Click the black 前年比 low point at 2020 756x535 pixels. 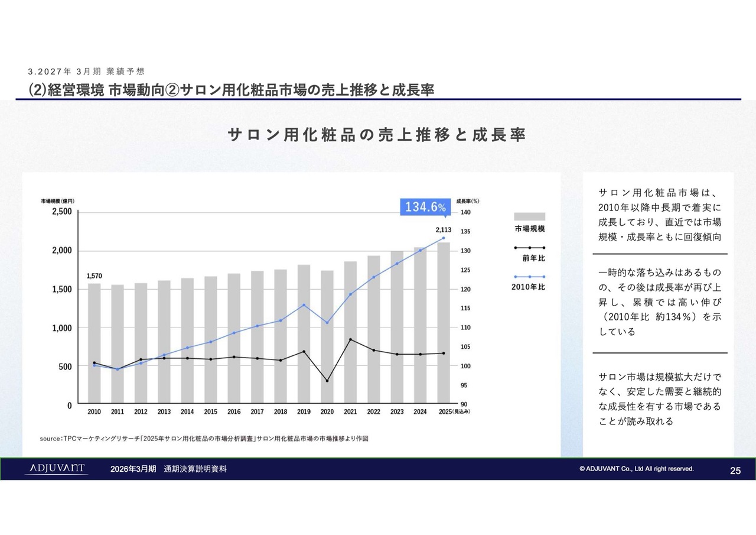327,381
